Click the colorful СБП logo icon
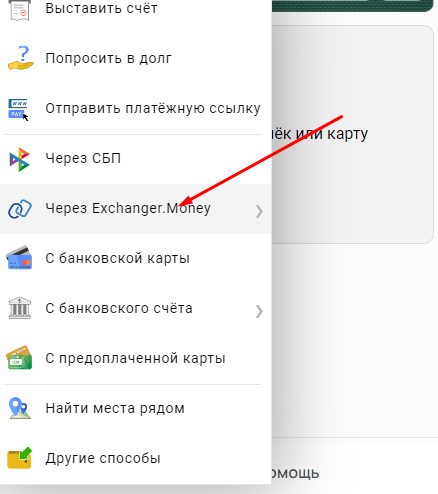 click(19, 159)
